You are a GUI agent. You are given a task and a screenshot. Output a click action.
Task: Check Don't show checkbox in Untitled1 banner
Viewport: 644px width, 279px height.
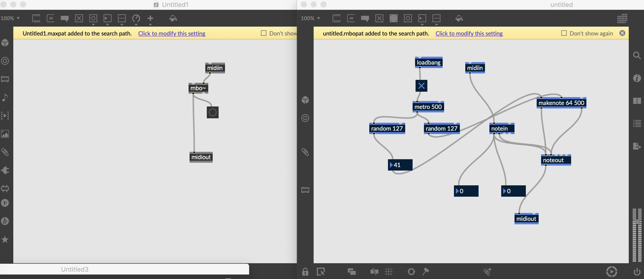tap(263, 33)
